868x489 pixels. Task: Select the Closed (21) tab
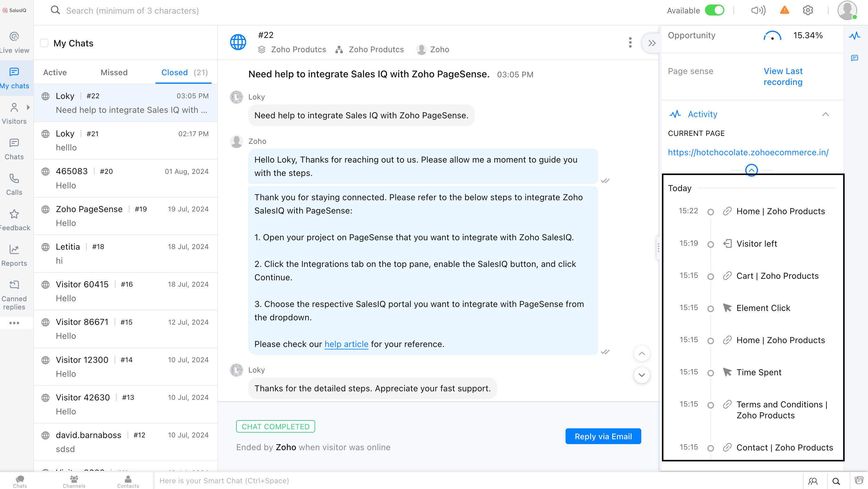pos(184,73)
